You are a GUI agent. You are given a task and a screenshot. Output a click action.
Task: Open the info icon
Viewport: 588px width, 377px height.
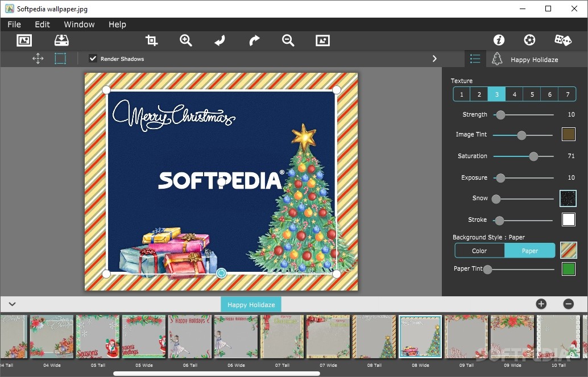[x=499, y=40]
